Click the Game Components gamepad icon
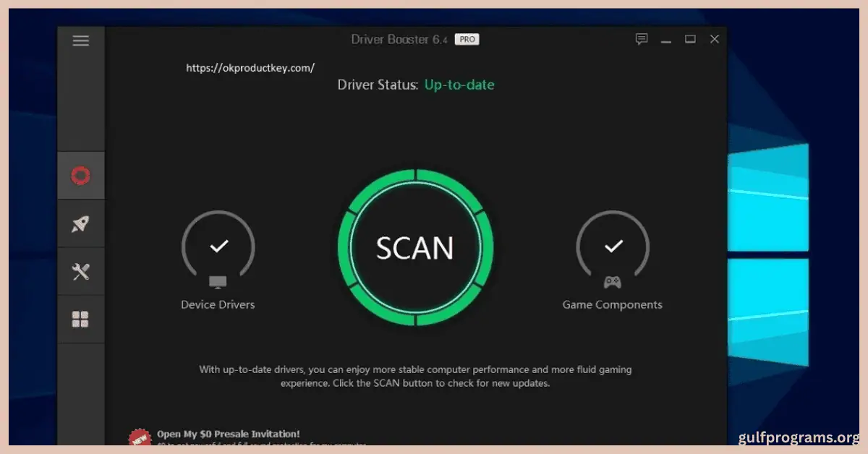This screenshot has width=868, height=454. click(613, 281)
